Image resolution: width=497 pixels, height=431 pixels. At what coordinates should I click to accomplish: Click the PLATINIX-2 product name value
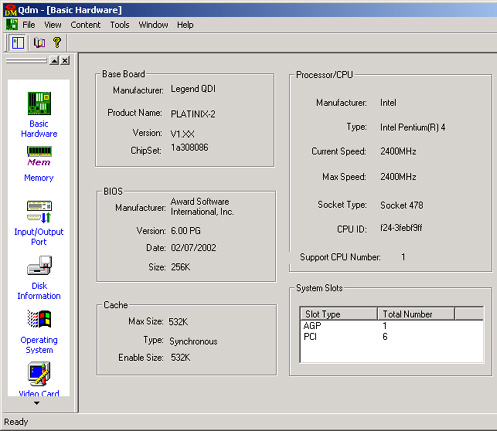pos(193,114)
